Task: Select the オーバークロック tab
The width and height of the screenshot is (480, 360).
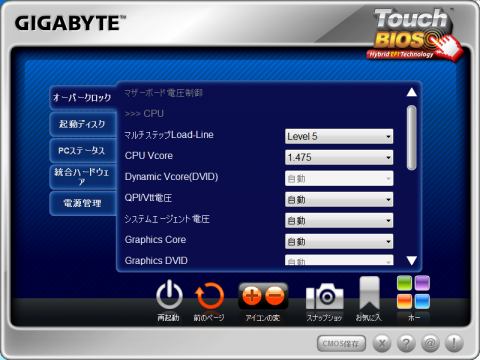Action: (83, 98)
